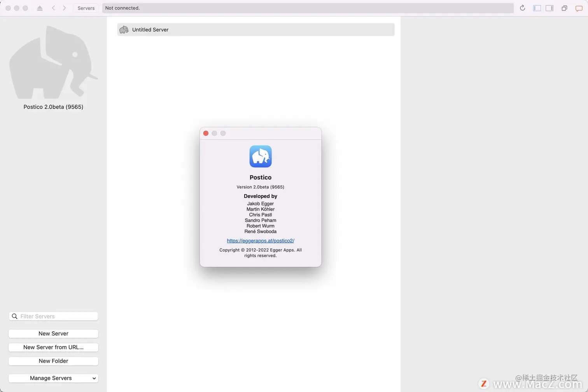Image resolution: width=588 pixels, height=392 pixels.
Task: Click the name Jakob Egger
Action: (x=261, y=204)
